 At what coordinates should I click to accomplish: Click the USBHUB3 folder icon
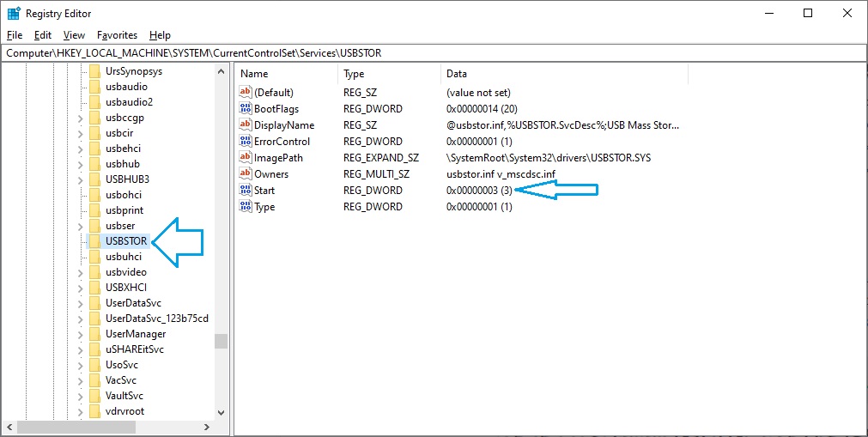pos(94,179)
